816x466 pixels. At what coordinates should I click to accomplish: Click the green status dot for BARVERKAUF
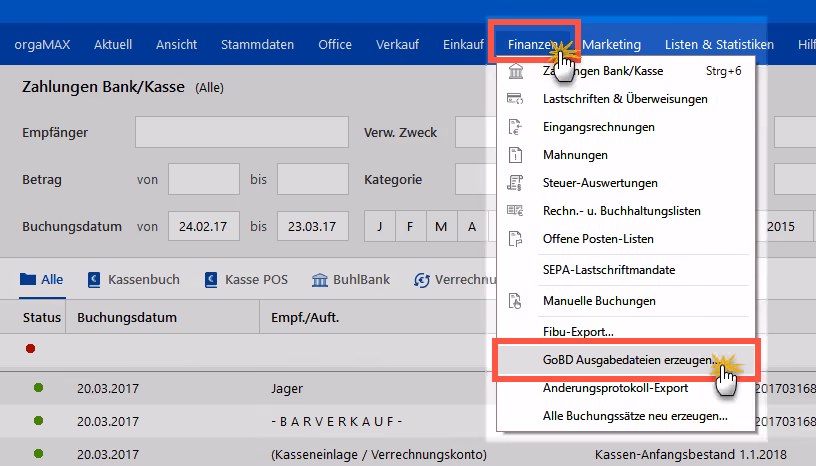point(38,421)
